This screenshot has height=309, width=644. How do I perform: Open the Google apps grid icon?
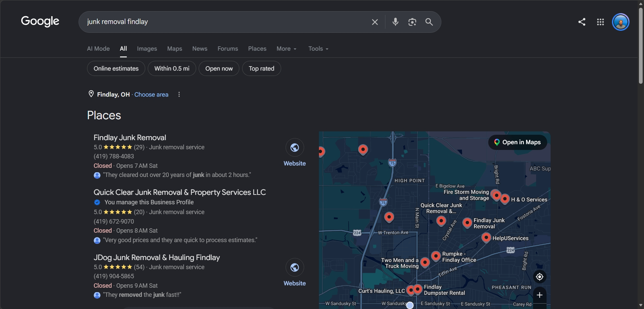pos(600,22)
